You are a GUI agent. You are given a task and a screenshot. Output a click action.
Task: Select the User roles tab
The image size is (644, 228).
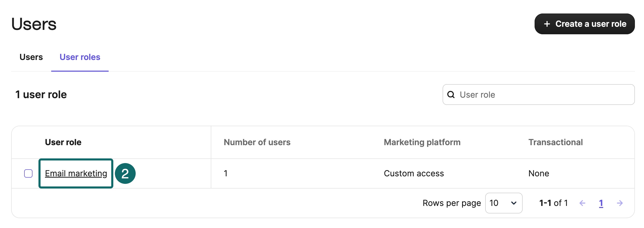[80, 57]
